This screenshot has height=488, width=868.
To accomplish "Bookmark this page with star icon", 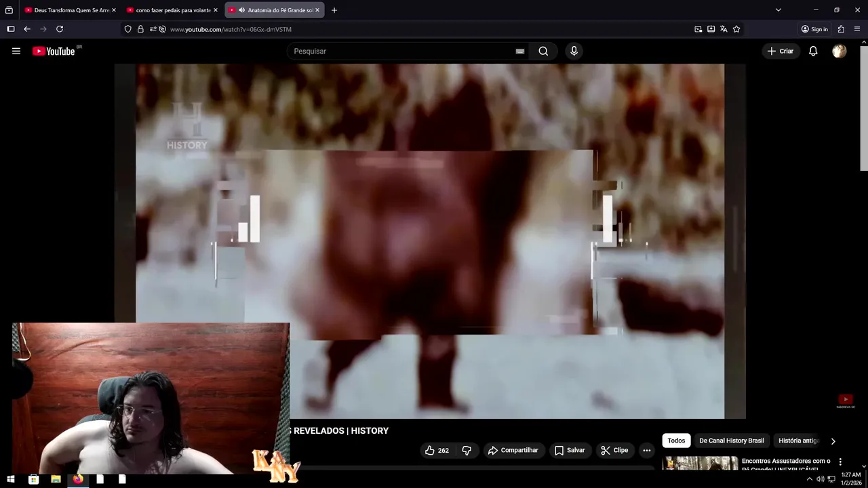I will coord(736,29).
